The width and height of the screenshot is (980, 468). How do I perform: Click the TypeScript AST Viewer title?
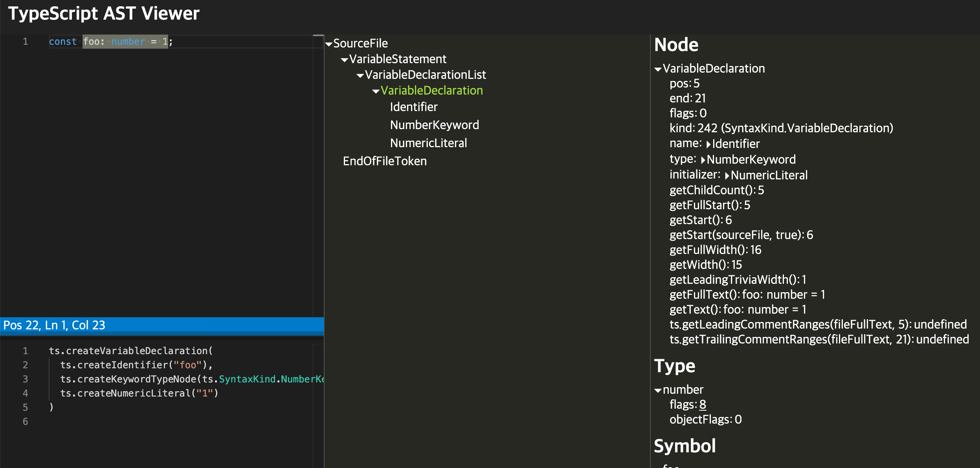[x=104, y=13]
